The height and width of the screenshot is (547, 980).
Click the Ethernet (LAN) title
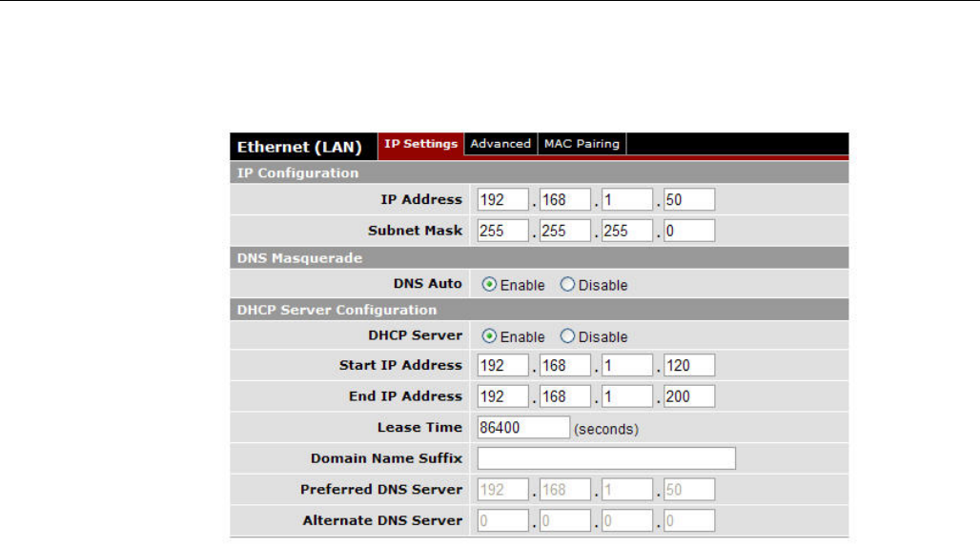[299, 147]
